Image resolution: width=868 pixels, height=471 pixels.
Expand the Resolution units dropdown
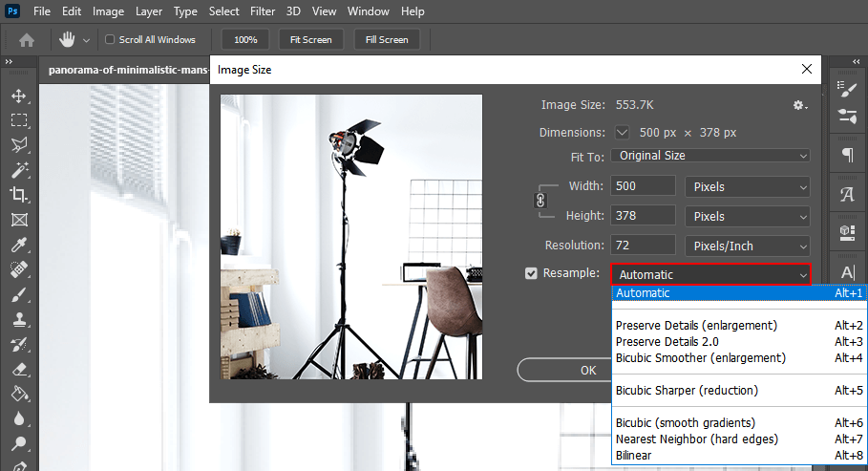click(x=748, y=246)
